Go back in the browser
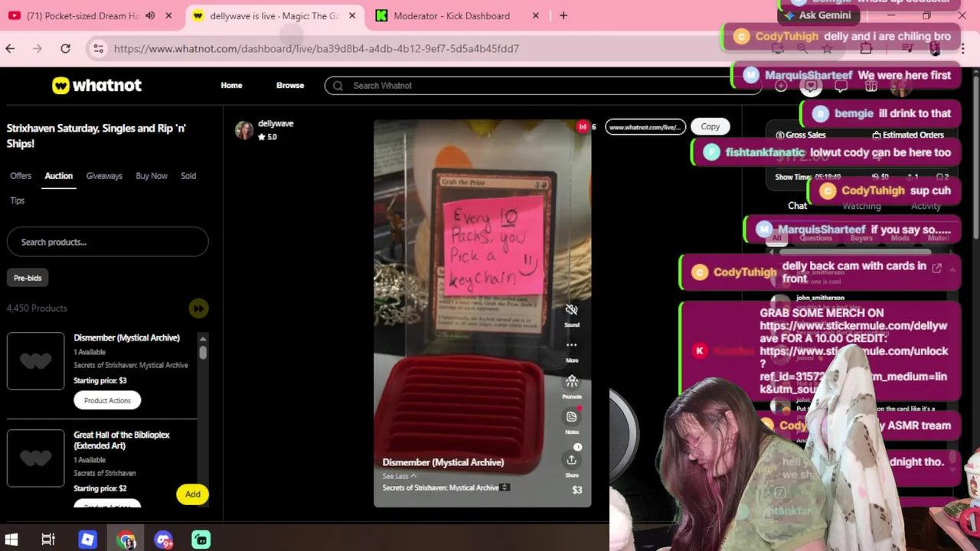Screen dimensions: 980x551 pos(10,48)
